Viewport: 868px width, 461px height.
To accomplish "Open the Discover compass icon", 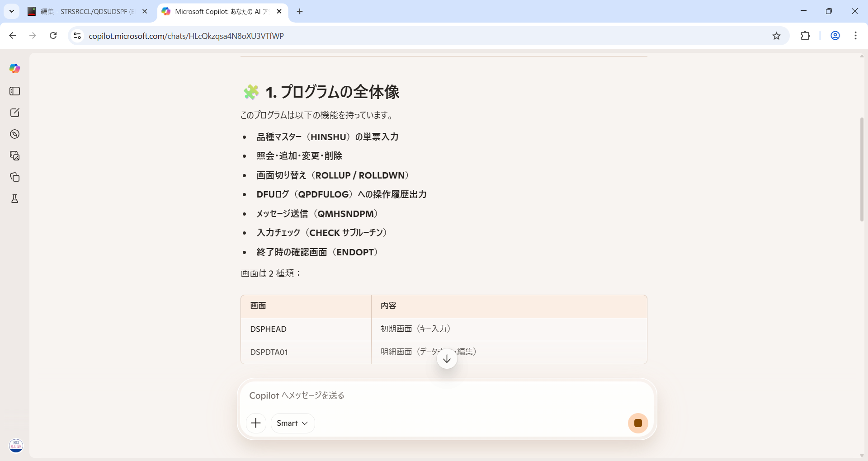I will 14,134.
